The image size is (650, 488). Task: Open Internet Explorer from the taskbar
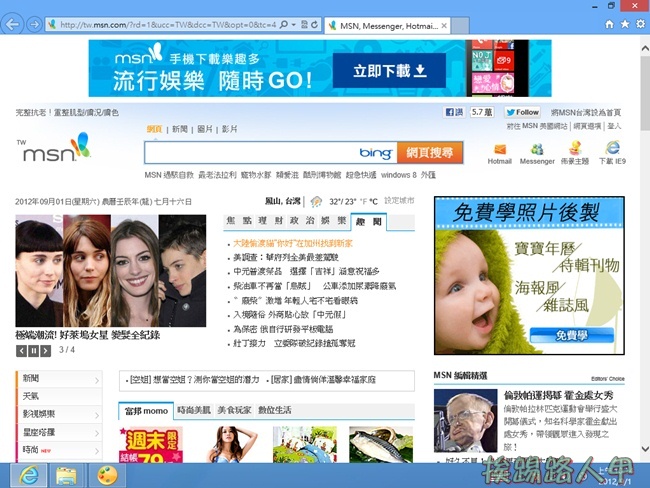(x=29, y=475)
